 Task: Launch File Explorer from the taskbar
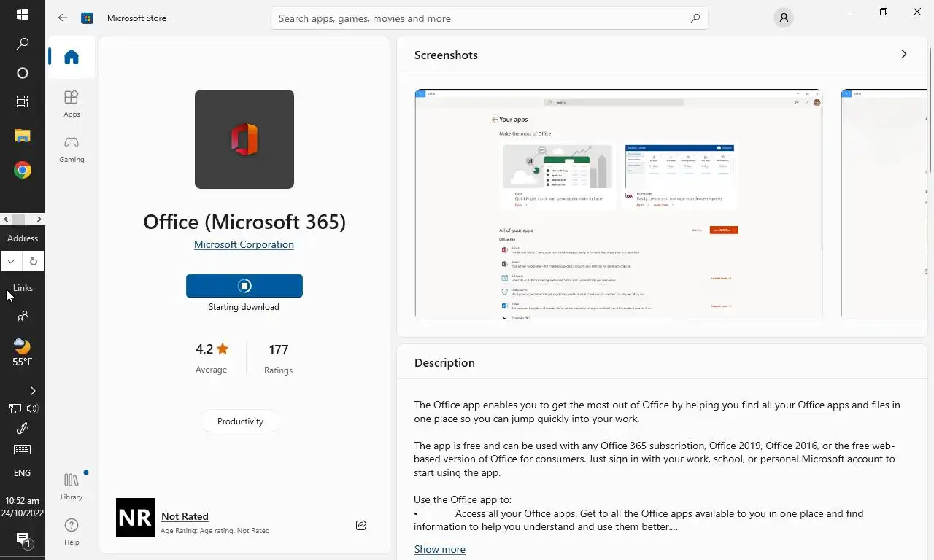coord(22,136)
